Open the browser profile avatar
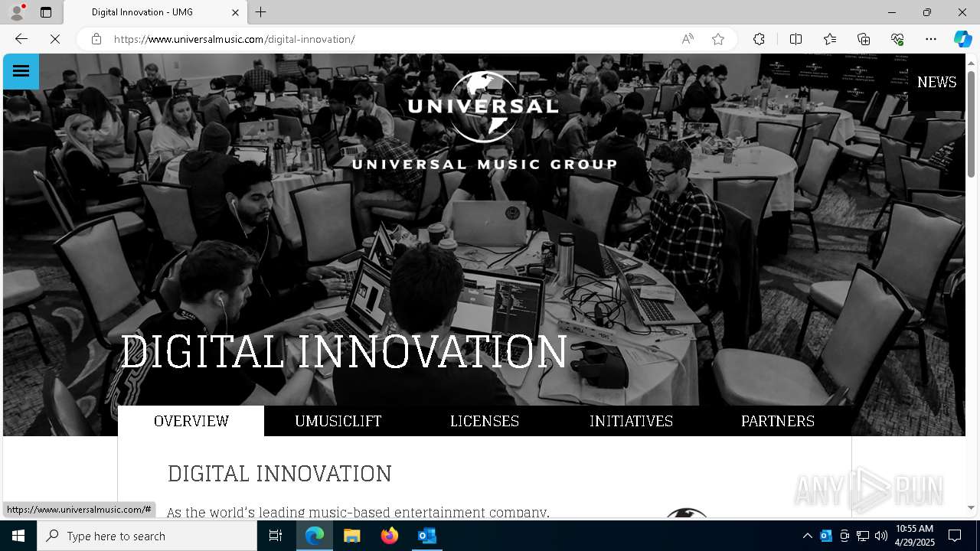This screenshot has height=551, width=980. pyautogui.click(x=17, y=12)
